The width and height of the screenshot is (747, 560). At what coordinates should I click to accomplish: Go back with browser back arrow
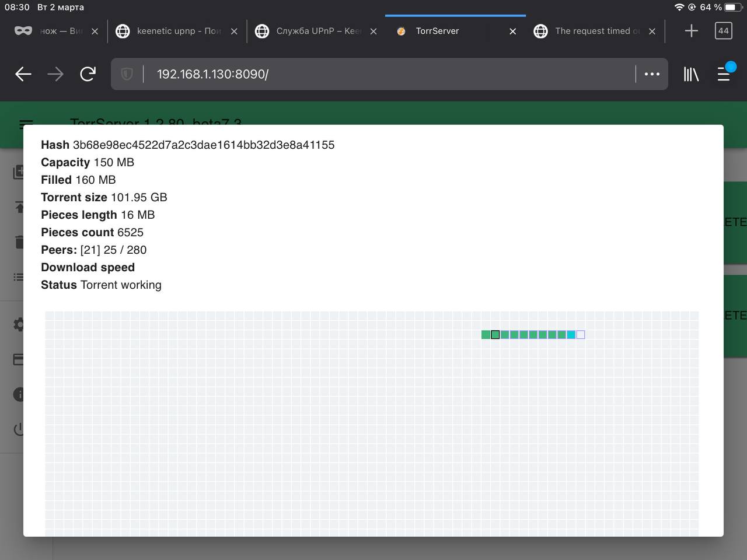(23, 74)
